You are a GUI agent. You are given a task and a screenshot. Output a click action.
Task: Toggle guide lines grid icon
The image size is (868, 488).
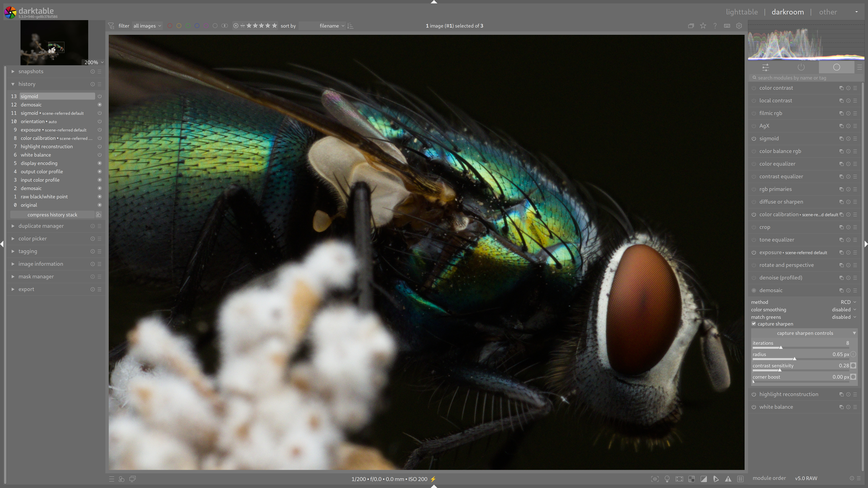click(x=740, y=479)
